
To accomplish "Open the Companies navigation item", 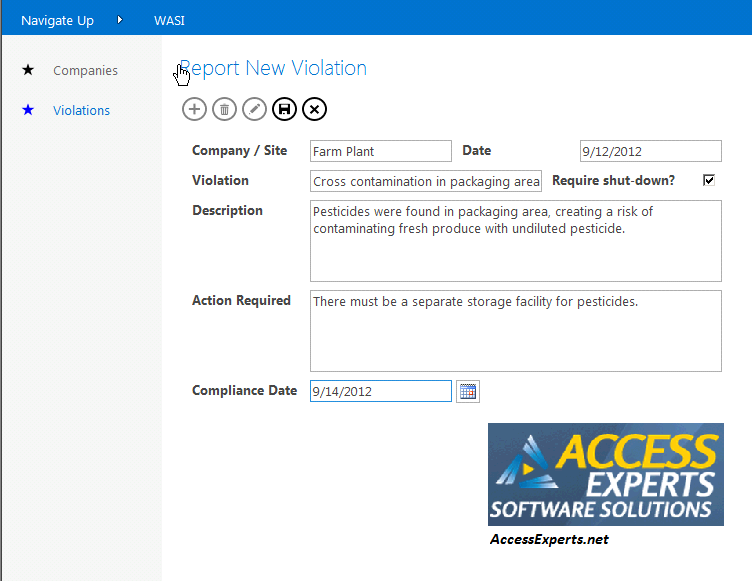I will click(85, 71).
